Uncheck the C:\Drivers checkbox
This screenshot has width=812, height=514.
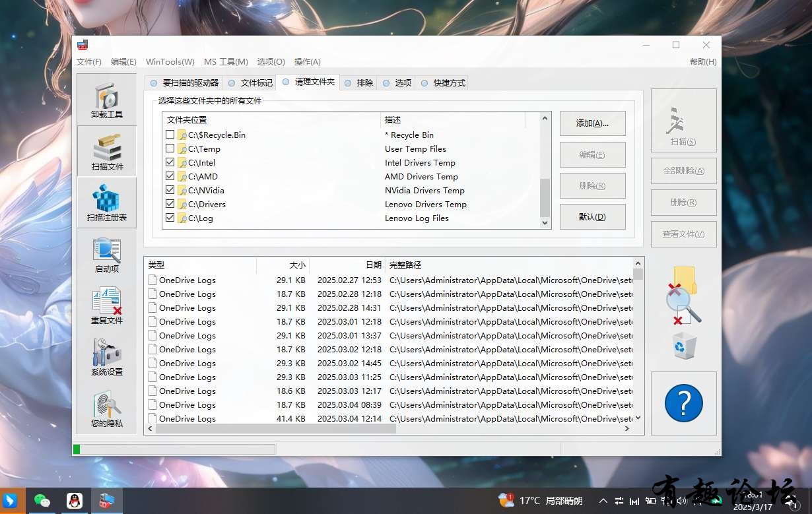tap(170, 204)
